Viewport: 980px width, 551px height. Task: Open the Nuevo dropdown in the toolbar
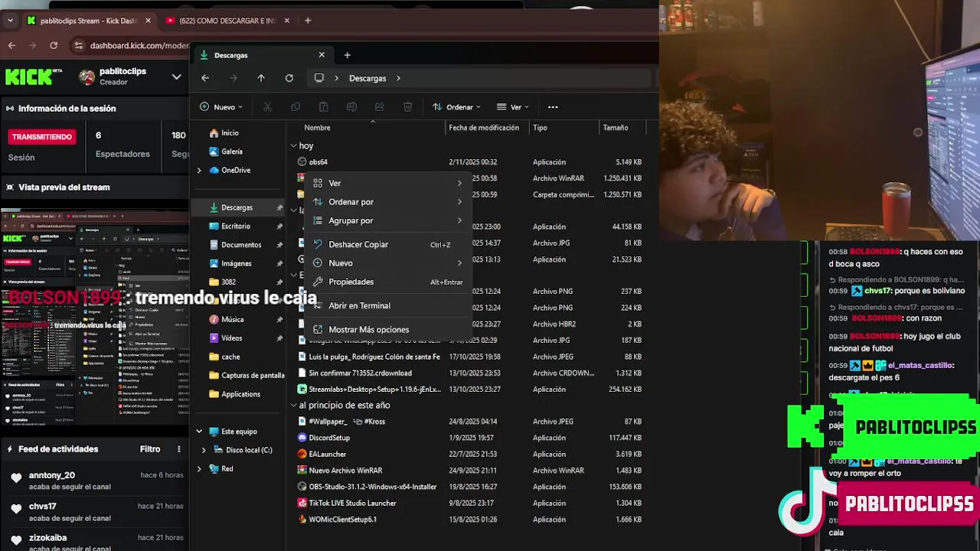click(x=221, y=107)
